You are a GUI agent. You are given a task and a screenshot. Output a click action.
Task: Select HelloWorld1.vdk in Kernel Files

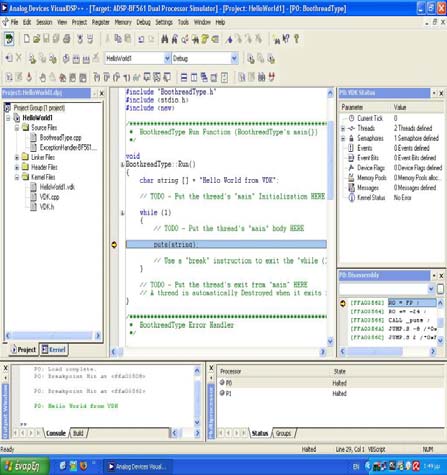57,187
